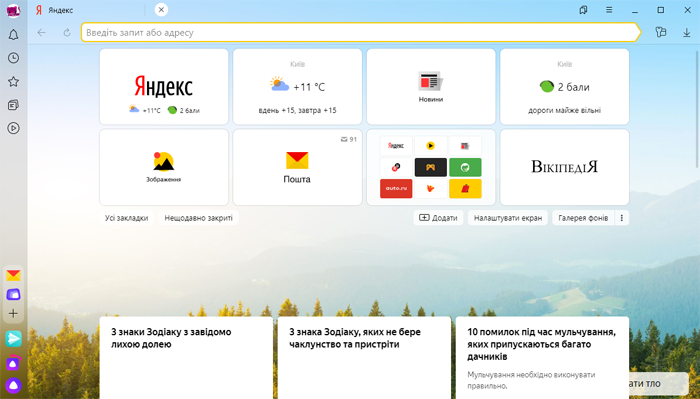Click Додати to add a tile
Viewport: 700px width, 399px height.
tap(438, 218)
